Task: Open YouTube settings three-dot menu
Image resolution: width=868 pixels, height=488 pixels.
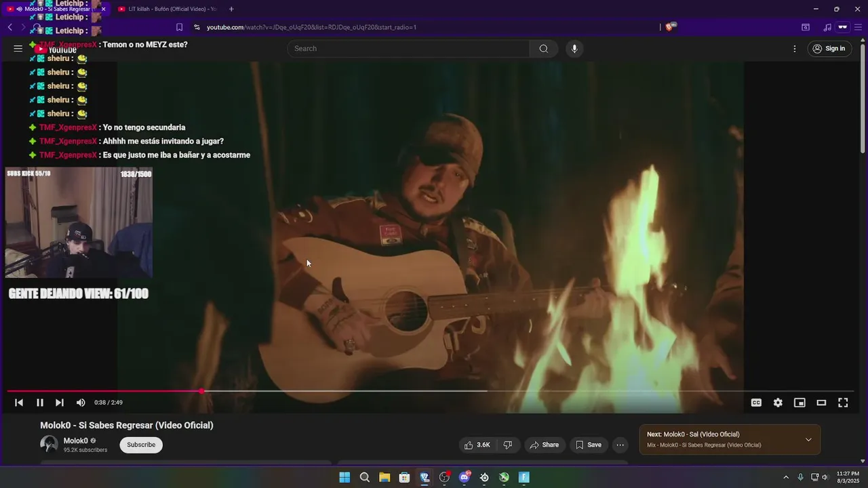Action: point(795,49)
